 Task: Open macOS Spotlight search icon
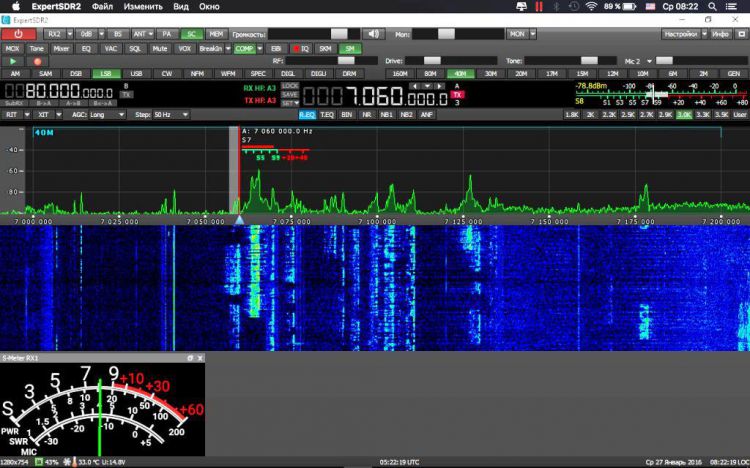click(712, 6)
